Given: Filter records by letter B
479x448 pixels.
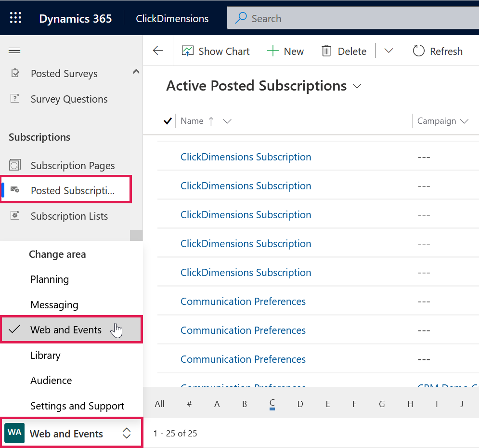Looking at the screenshot, I should (245, 404).
